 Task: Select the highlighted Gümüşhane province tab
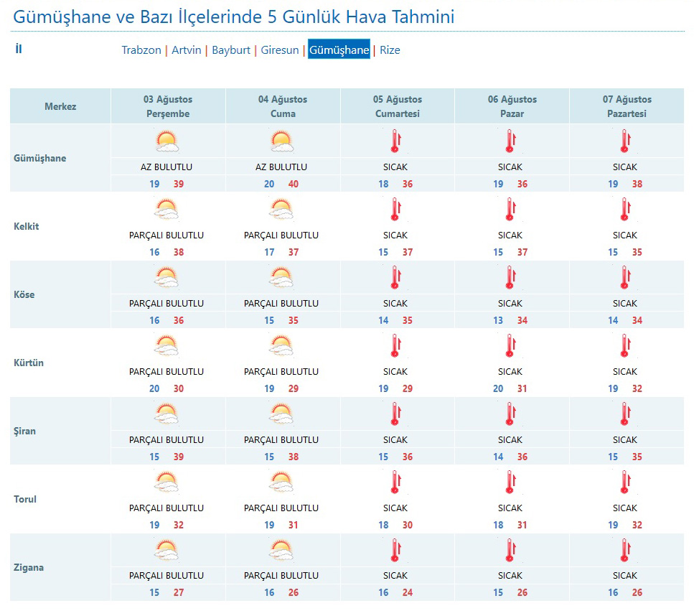tap(339, 50)
